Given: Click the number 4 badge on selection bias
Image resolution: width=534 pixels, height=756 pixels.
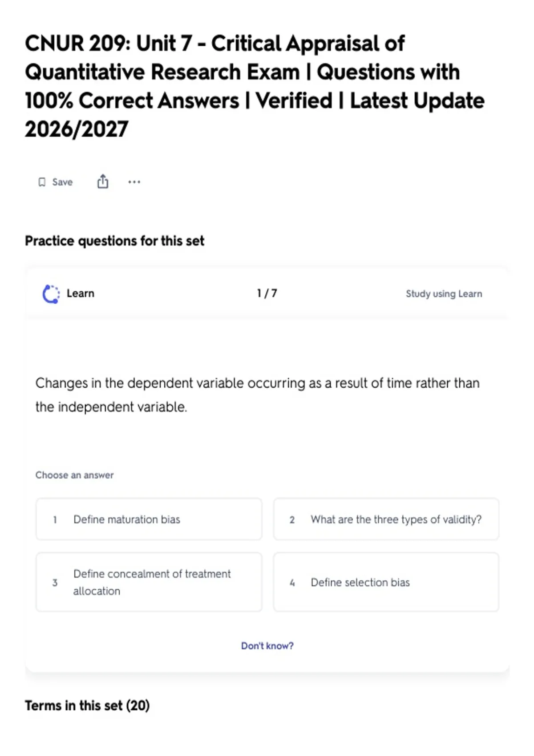Looking at the screenshot, I should tap(292, 583).
